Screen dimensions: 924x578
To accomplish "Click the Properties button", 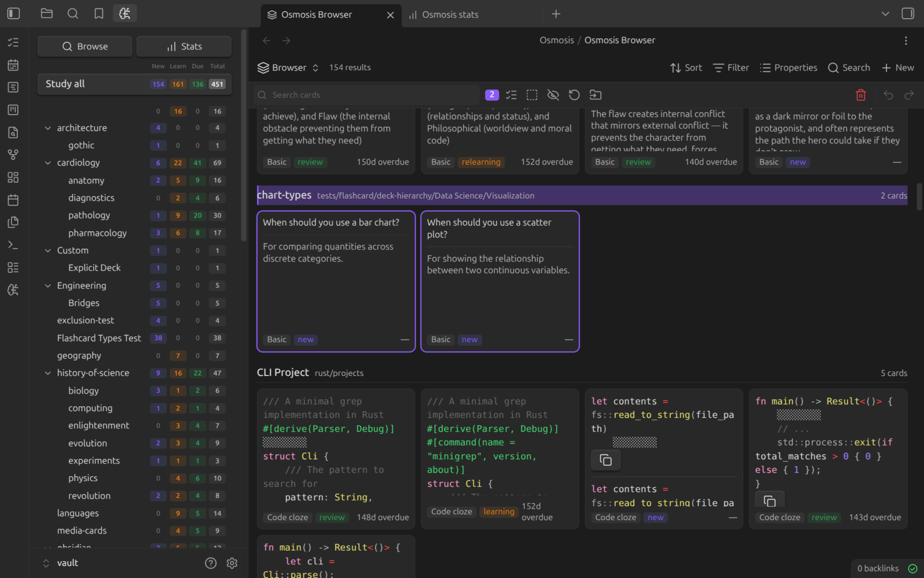I will tap(788, 68).
